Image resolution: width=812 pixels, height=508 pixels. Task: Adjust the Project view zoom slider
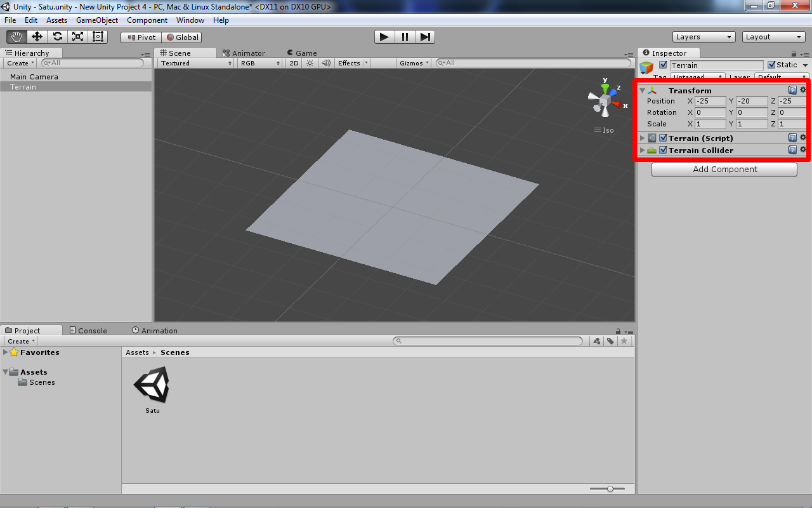pyautogui.click(x=610, y=488)
